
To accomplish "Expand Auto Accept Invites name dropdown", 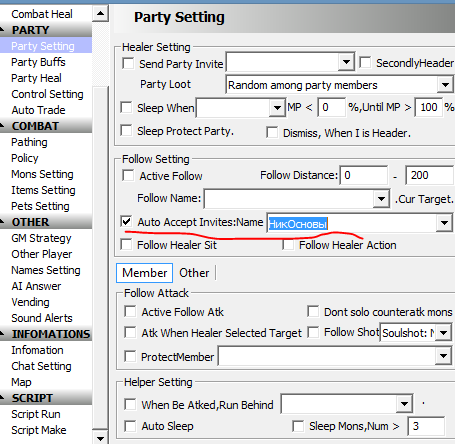I will click(444, 223).
